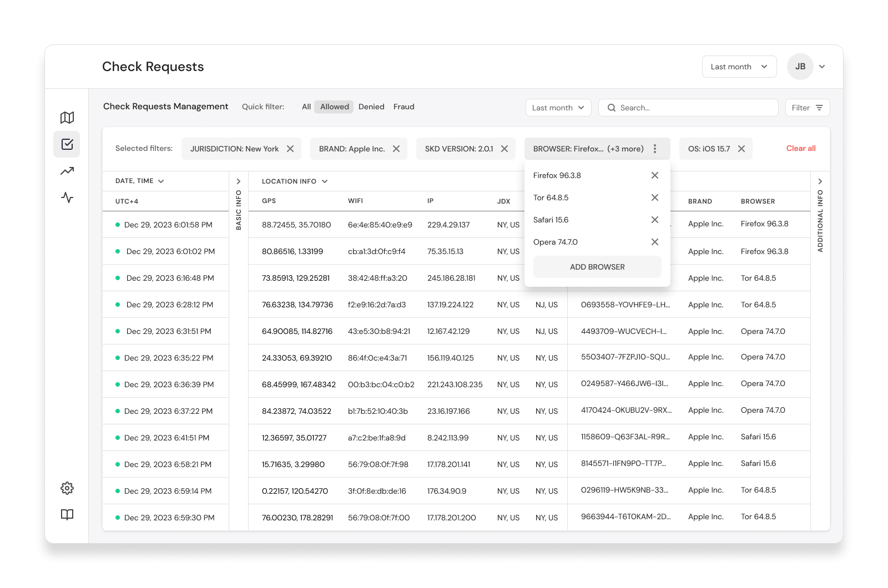888x588 pixels.
Task: Select row Dec 29, 2023 6:35:22 PM
Action: coord(165,358)
